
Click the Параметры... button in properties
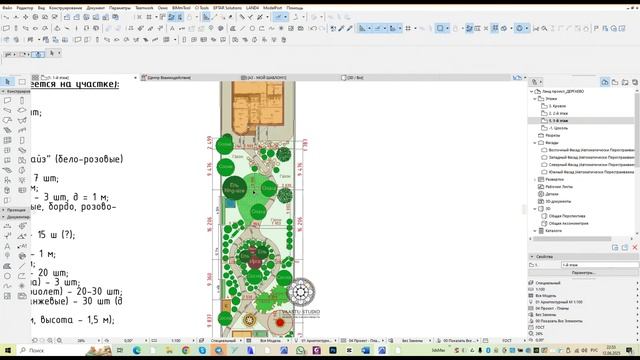pos(584,273)
